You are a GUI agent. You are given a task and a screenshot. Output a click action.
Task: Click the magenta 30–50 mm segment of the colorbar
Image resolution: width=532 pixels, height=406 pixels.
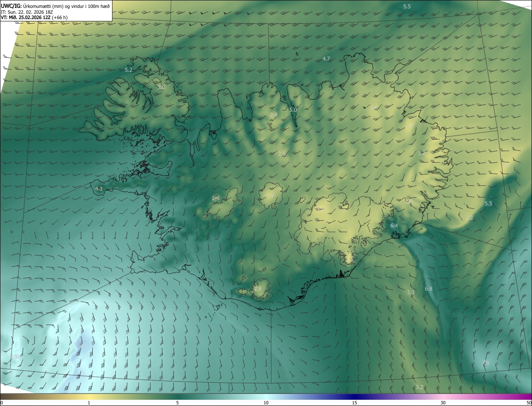(x=488, y=397)
